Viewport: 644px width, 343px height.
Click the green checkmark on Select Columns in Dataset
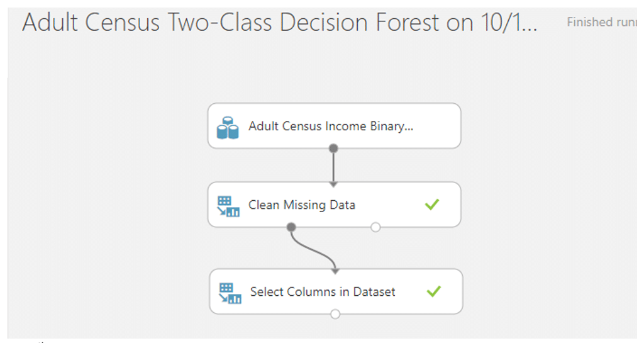click(x=434, y=291)
